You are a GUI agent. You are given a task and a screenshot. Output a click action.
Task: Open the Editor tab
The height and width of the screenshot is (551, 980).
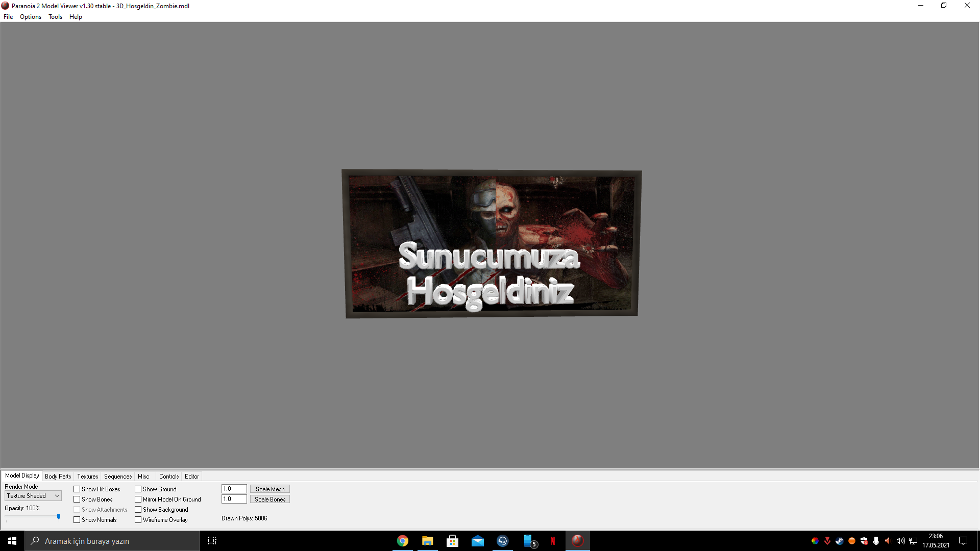click(x=192, y=477)
